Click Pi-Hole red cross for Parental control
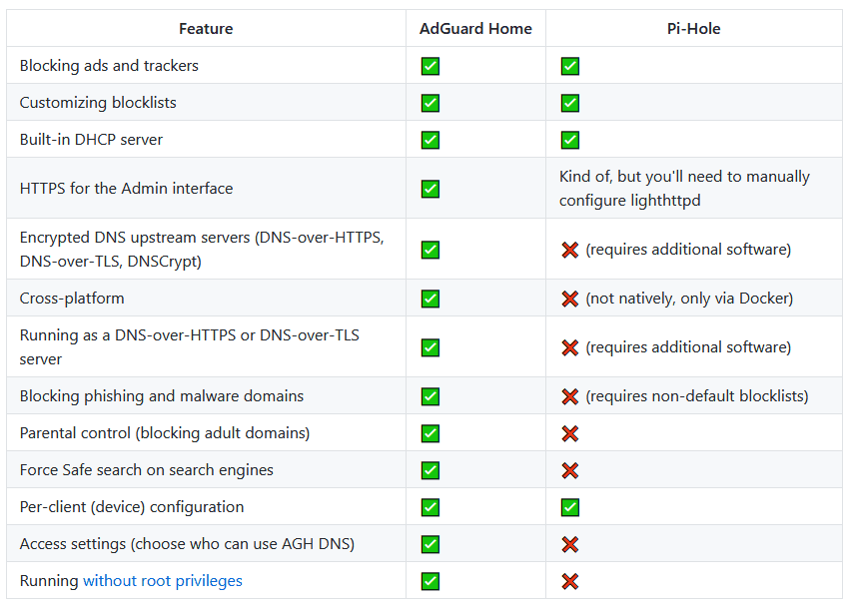855x616 pixels. [569, 434]
